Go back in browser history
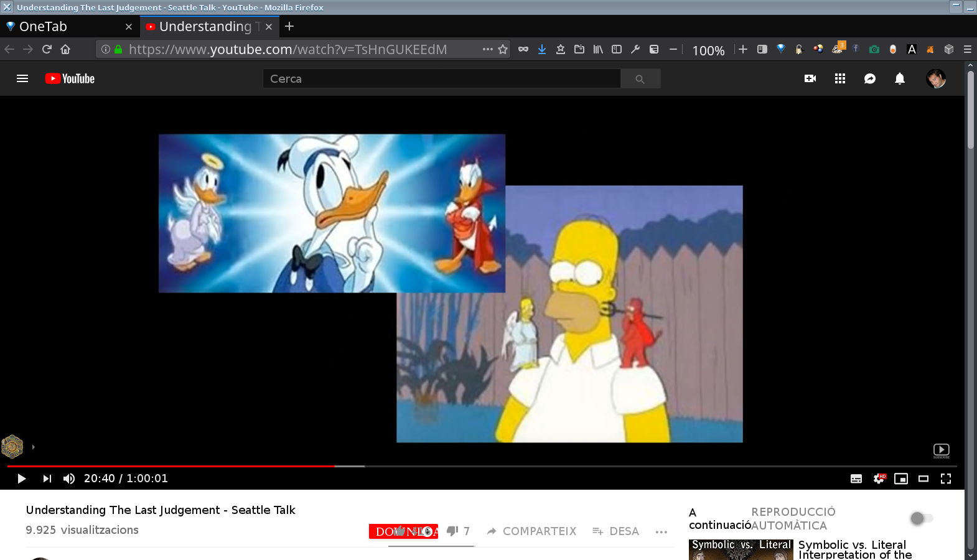977x560 pixels. tap(9, 49)
